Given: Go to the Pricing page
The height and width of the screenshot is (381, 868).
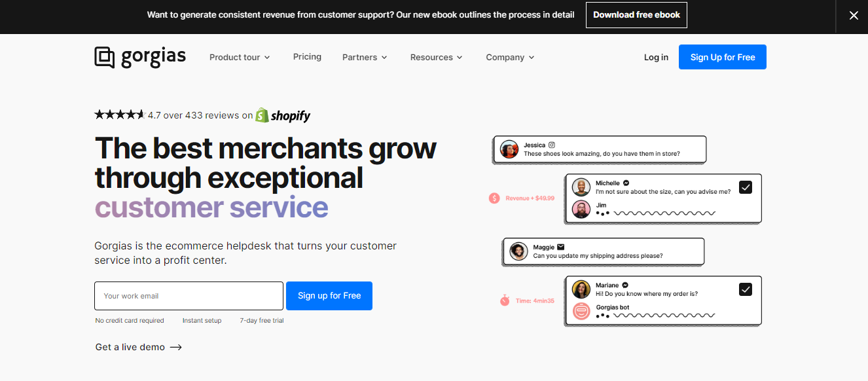Looking at the screenshot, I should click(307, 57).
